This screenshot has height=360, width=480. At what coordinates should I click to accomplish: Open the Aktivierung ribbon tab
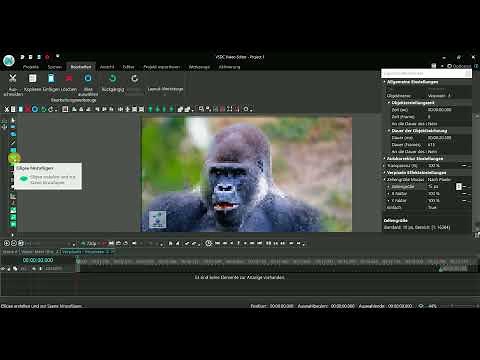[x=229, y=67]
